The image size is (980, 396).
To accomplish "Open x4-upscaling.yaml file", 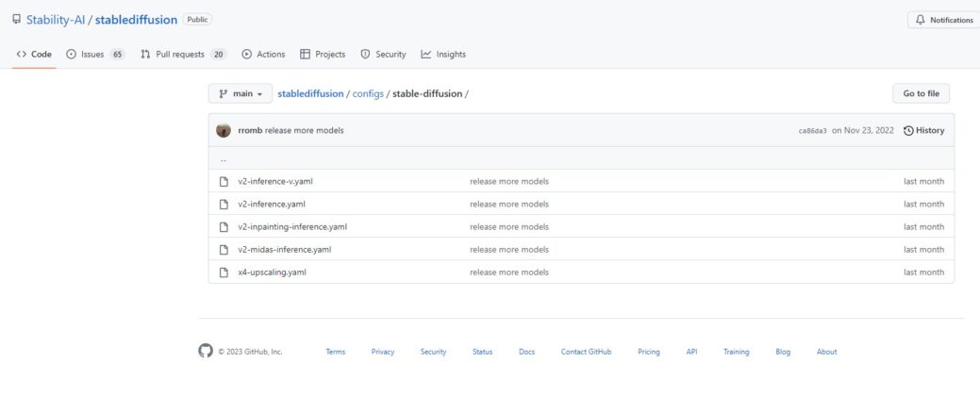I will click(272, 272).
